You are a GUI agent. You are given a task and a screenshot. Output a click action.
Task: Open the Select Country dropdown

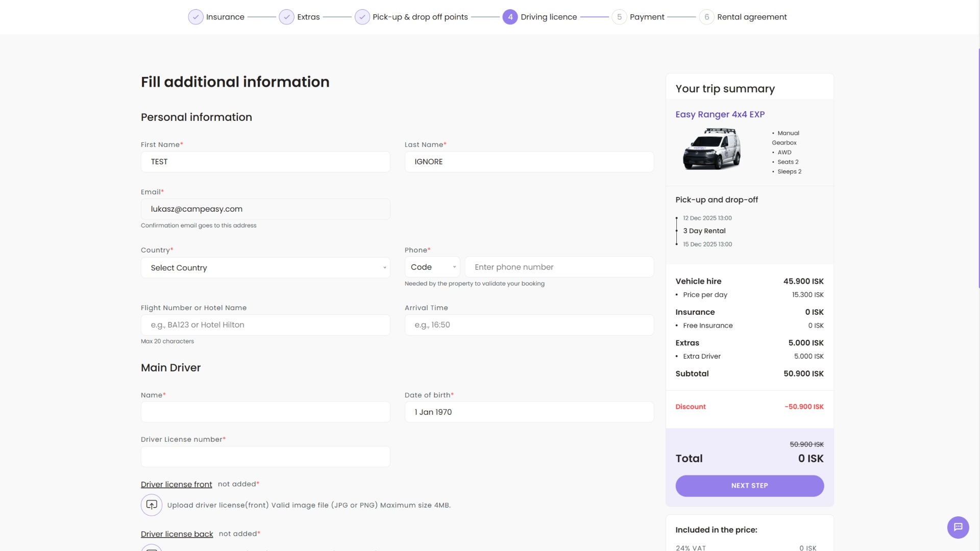pos(265,267)
